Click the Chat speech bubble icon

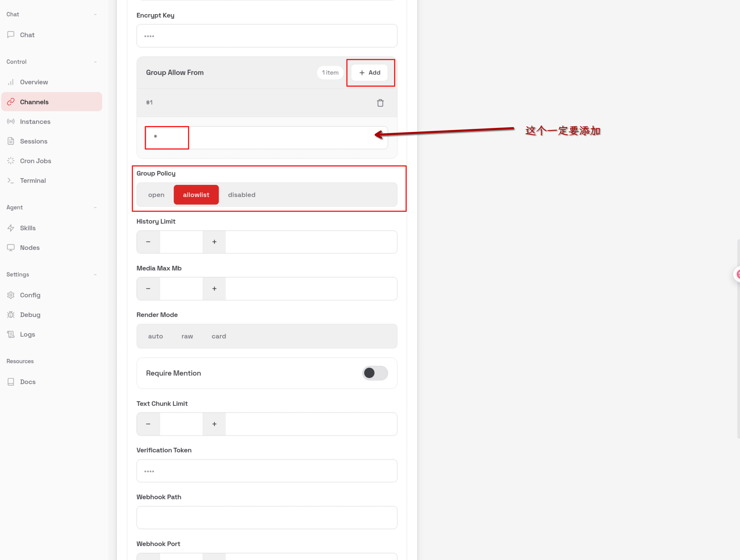click(x=11, y=34)
